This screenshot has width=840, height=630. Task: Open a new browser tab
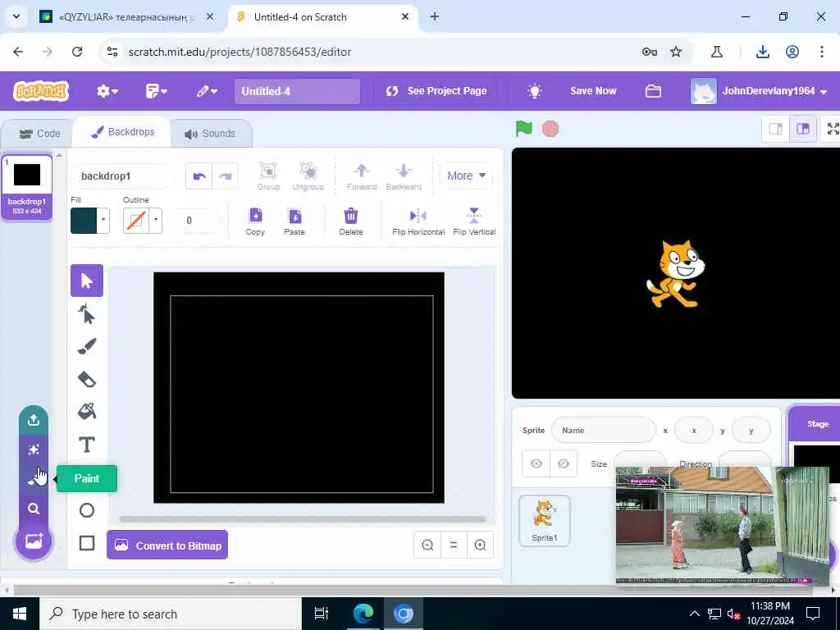coord(435,16)
